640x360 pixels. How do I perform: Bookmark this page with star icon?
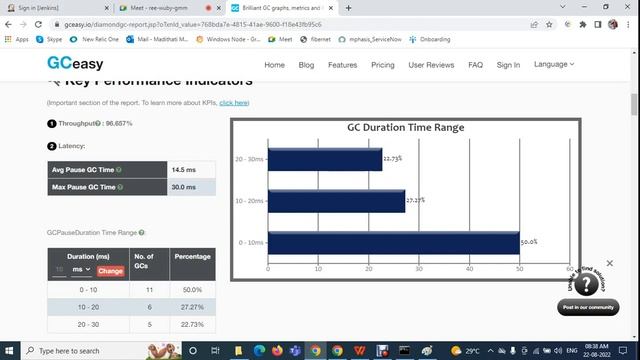(x=549, y=24)
